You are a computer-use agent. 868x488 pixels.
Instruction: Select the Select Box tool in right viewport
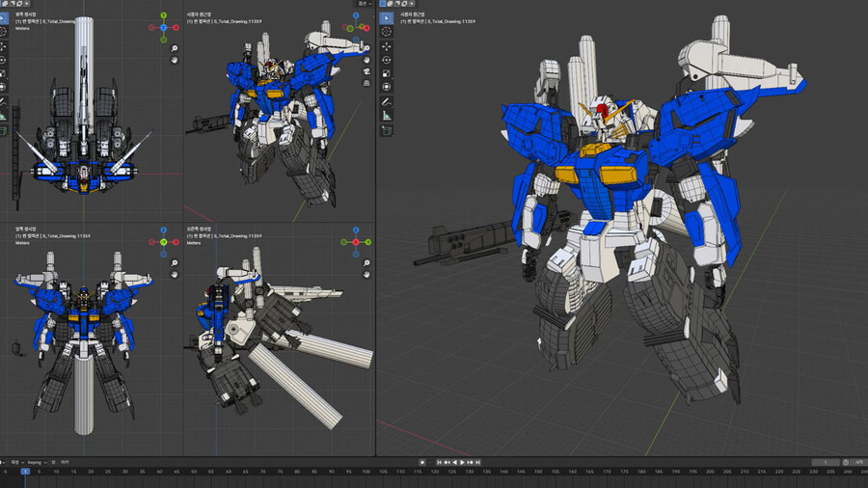387,17
